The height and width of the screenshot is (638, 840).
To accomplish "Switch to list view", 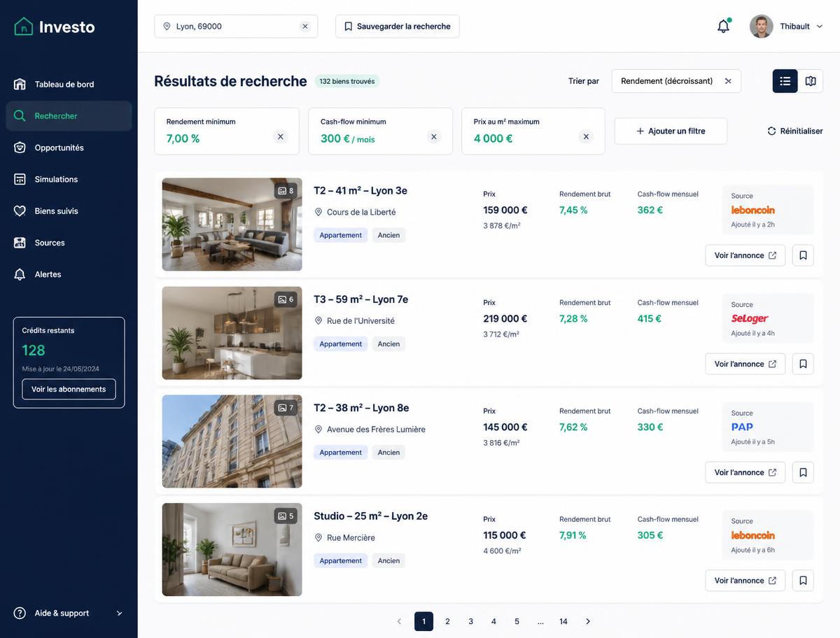I will click(x=785, y=81).
